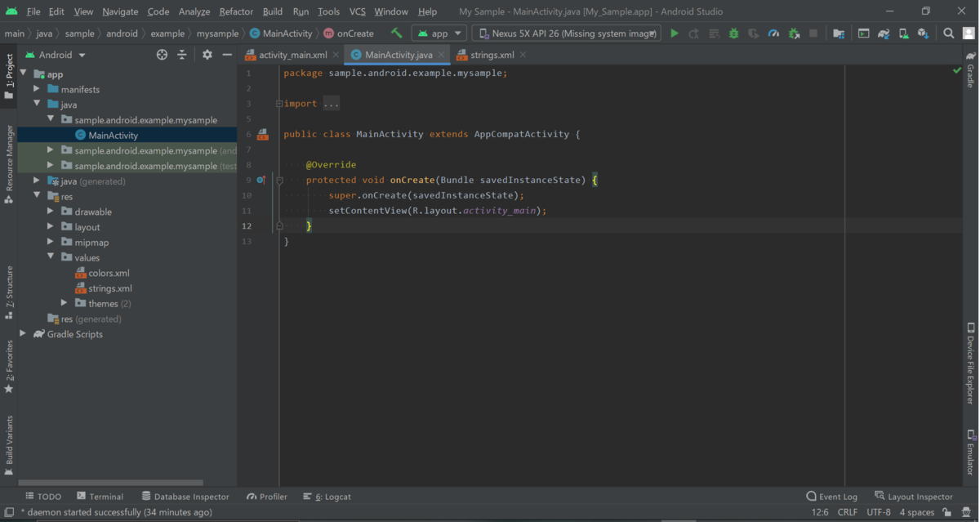Expand the drawable folder
The image size is (980, 522).
click(x=51, y=212)
